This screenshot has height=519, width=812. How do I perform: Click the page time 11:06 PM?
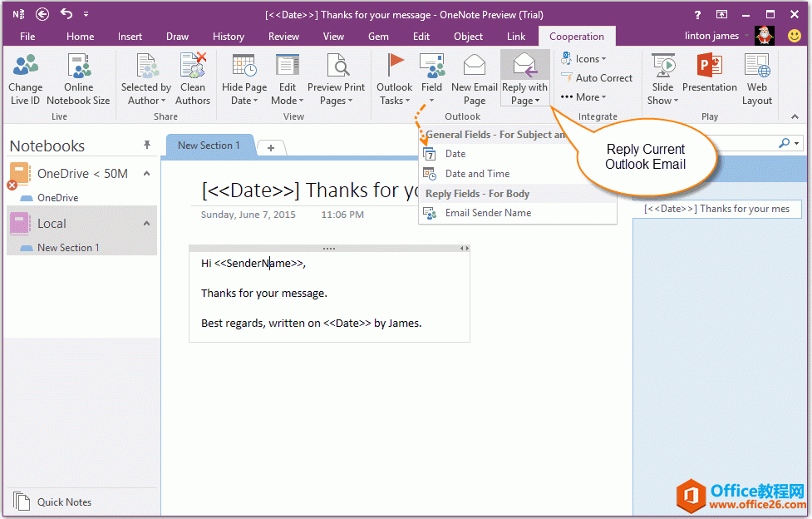(x=342, y=215)
